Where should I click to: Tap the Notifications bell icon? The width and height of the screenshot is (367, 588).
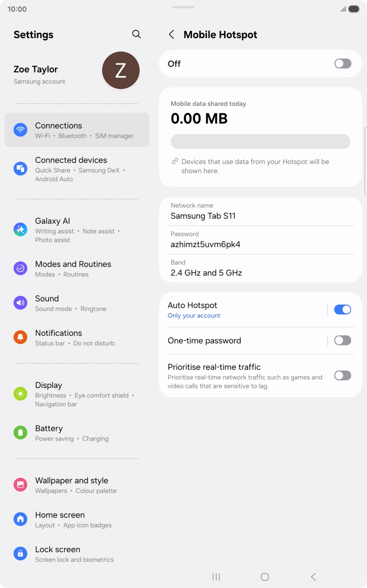(x=20, y=337)
